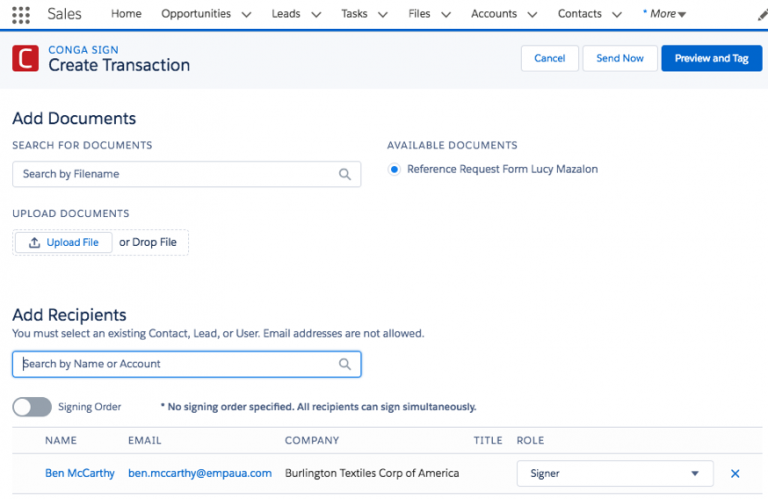The width and height of the screenshot is (768, 499).
Task: Focus the Search by Filename field
Action: (175, 174)
